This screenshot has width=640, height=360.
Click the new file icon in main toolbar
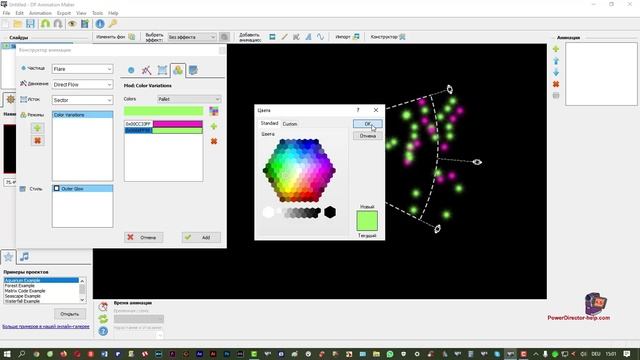(x=6, y=24)
